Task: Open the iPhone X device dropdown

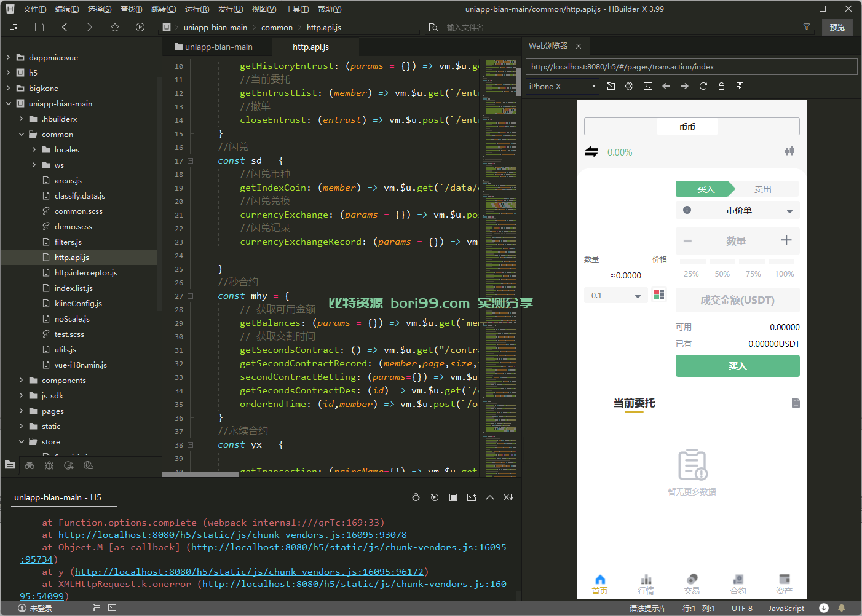Action: [x=562, y=86]
